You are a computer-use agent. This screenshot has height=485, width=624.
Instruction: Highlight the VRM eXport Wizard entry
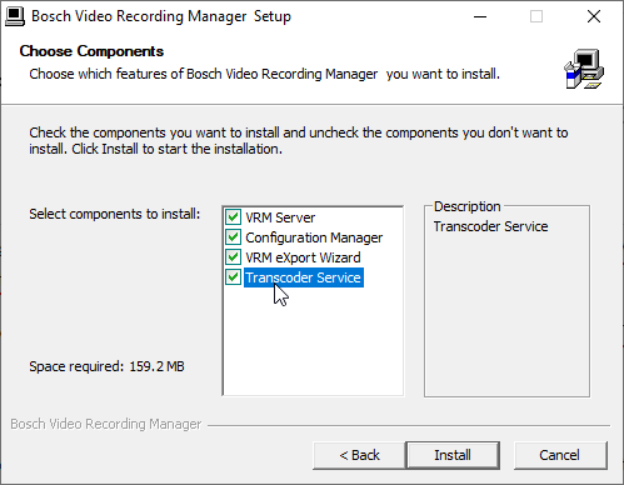coord(303,257)
